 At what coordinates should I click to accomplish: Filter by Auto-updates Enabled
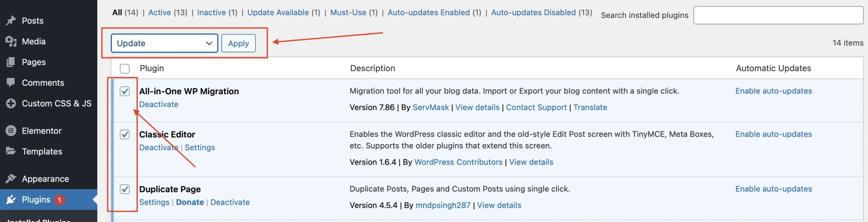click(429, 13)
